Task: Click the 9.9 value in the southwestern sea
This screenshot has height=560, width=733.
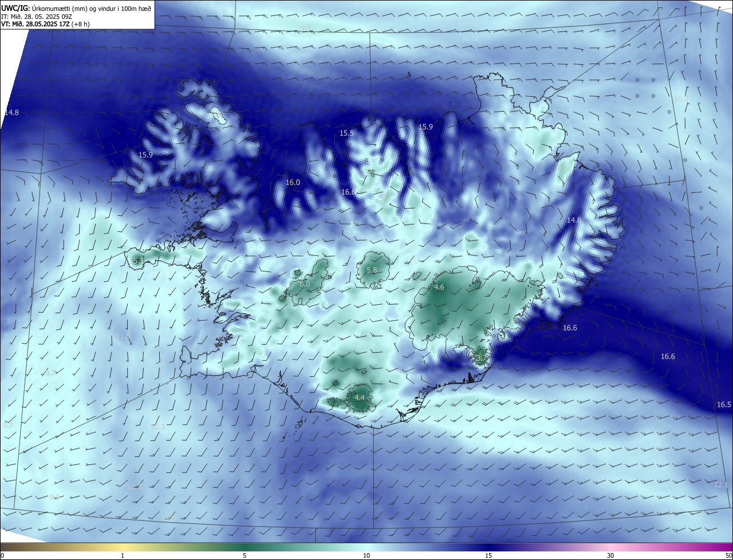Action: 54,497
